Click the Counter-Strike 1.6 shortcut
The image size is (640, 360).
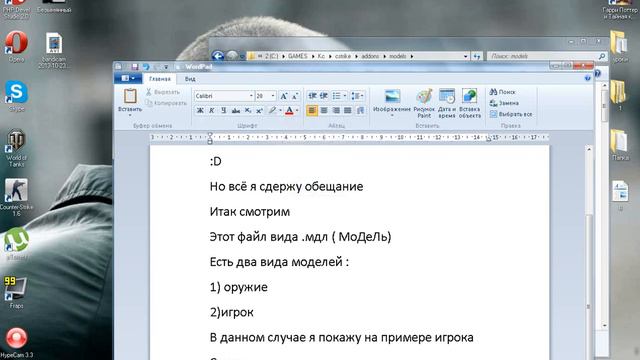click(16, 198)
